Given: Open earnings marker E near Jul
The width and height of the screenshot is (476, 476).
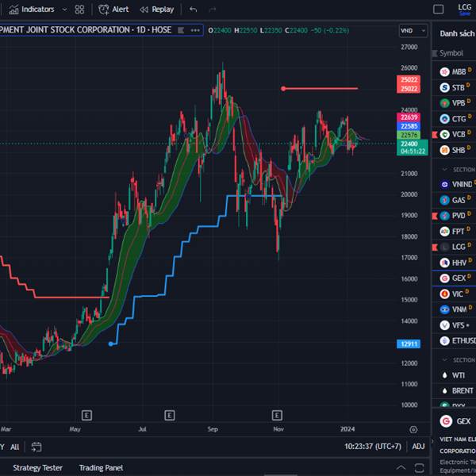Looking at the screenshot, I should click(x=170, y=415).
